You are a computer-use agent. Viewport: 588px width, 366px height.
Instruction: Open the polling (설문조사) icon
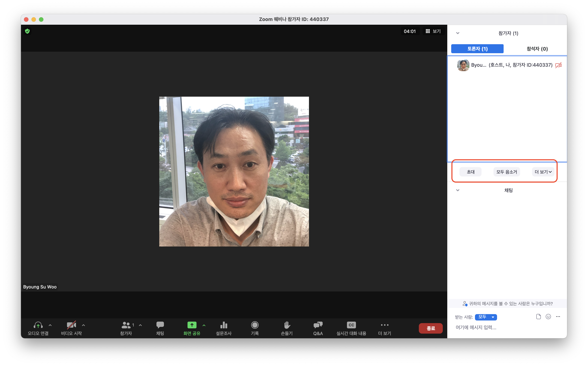(x=224, y=325)
